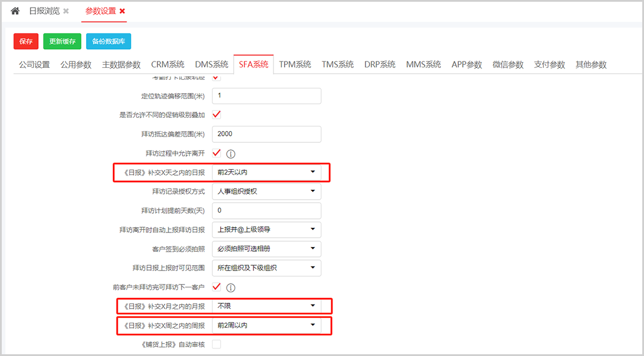
Task: Click the red 保存 button
Action: [x=26, y=42]
